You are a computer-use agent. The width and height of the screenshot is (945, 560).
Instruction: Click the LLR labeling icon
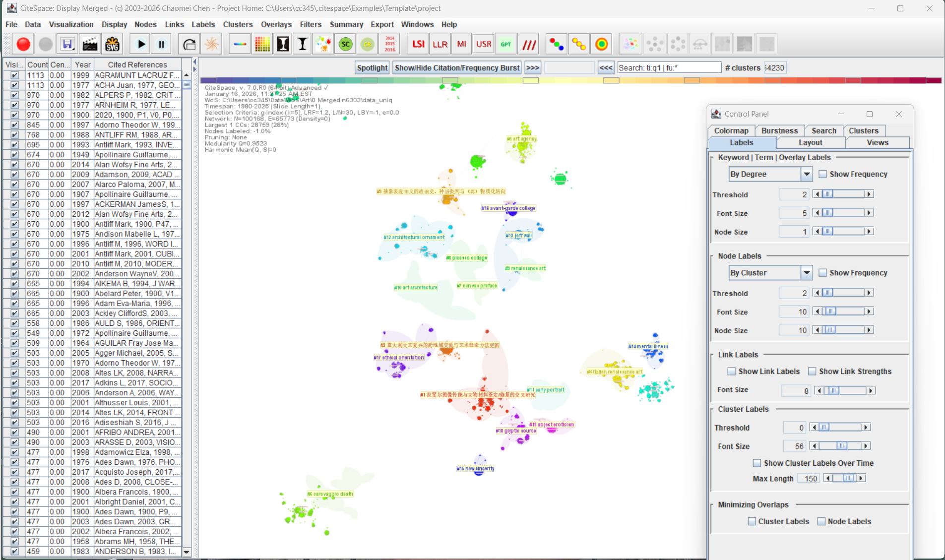(x=440, y=44)
